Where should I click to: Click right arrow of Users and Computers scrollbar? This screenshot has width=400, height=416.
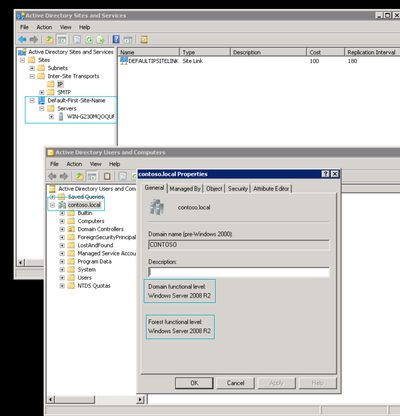[141, 399]
